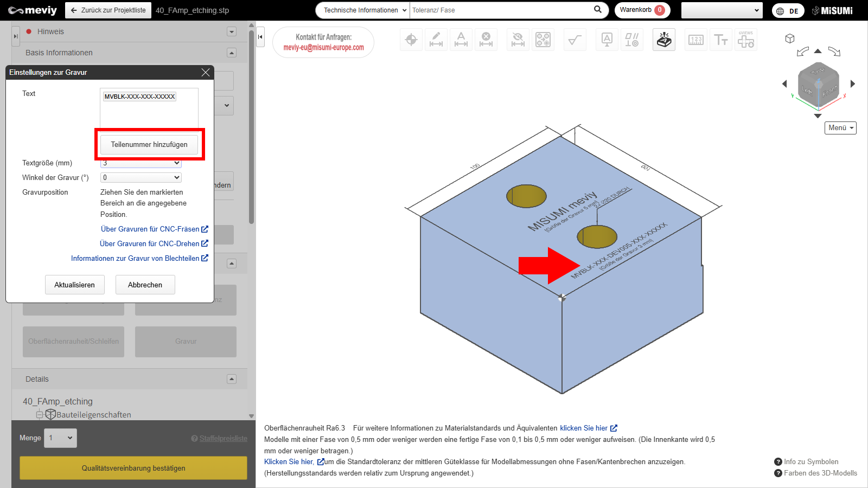Open the Winkel der Gravur dropdown
This screenshot has width=868, height=488.
coord(141,177)
